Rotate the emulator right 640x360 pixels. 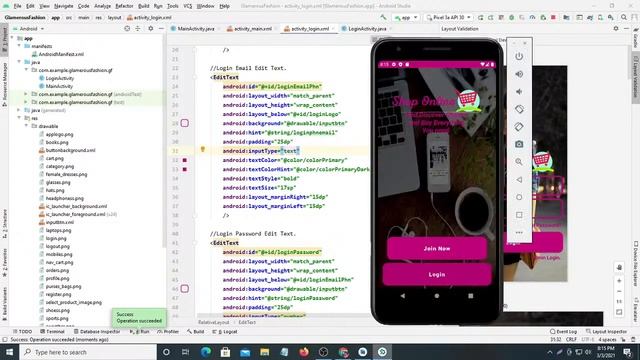(519, 127)
